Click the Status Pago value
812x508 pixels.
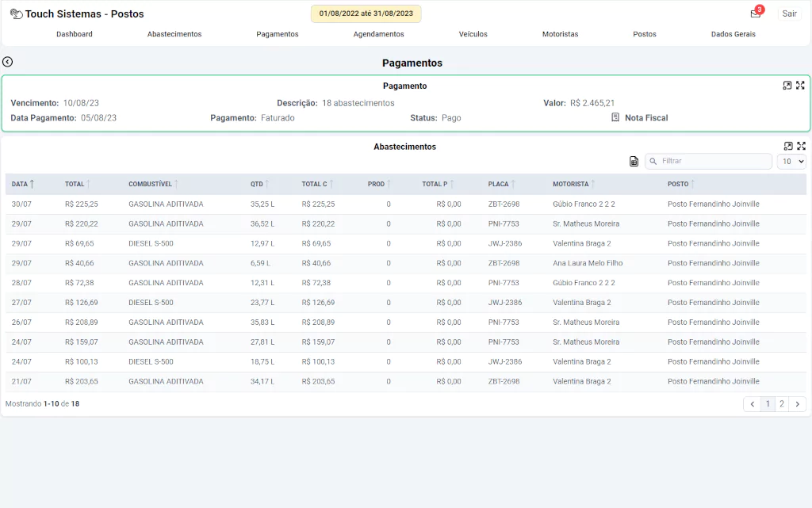451,118
